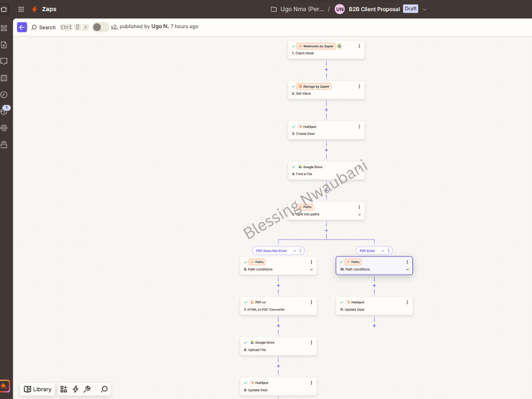Go back using the purple arrow button
Image resolution: width=532 pixels, height=399 pixels.
pyautogui.click(x=22, y=27)
